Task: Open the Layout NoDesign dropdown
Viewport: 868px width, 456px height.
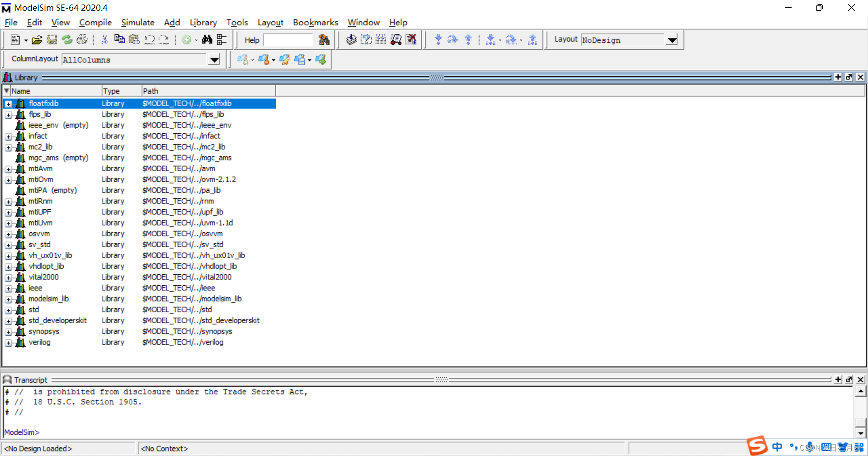Action: pyautogui.click(x=672, y=40)
